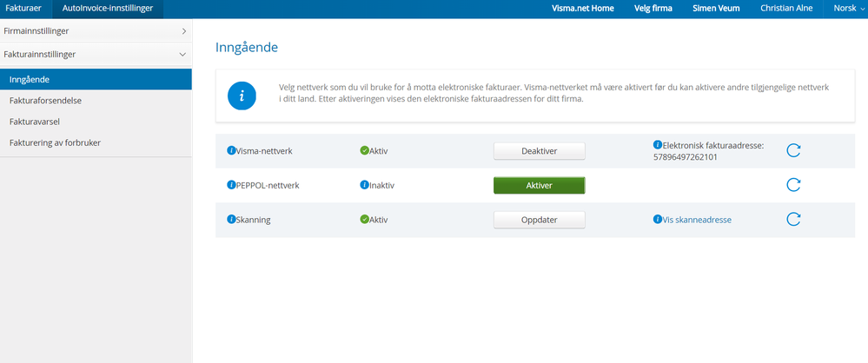
Task: Click info icon beside Visma-nettverk
Action: [x=231, y=151]
